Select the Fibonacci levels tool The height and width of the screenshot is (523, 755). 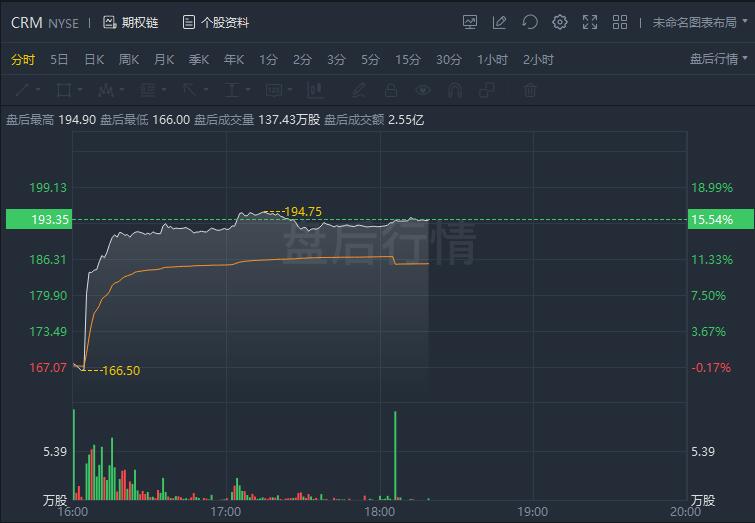point(147,90)
